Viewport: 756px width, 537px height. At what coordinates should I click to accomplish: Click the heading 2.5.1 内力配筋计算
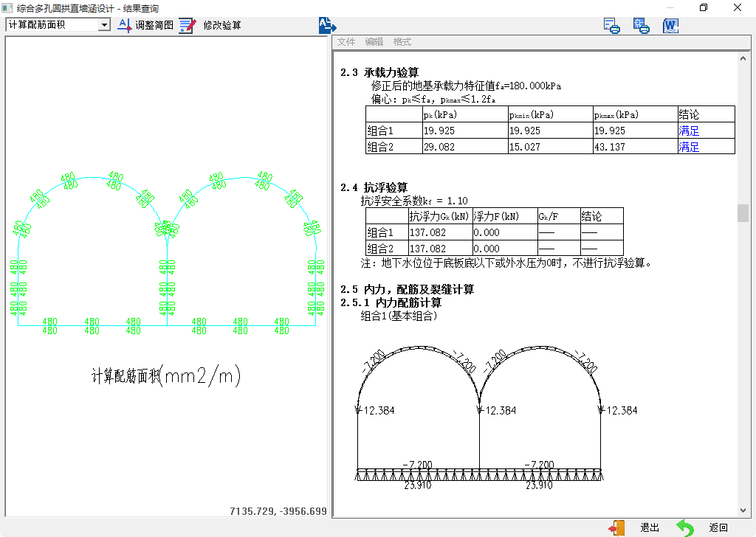click(391, 302)
